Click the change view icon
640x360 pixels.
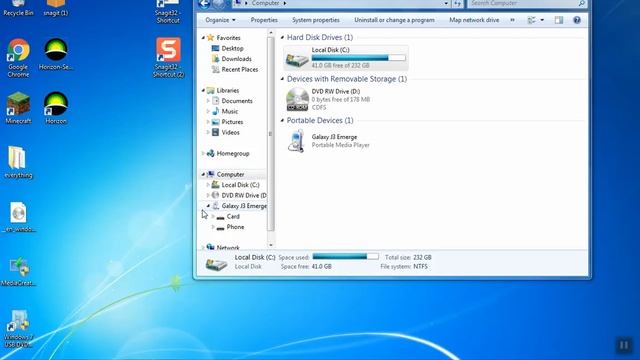531,20
